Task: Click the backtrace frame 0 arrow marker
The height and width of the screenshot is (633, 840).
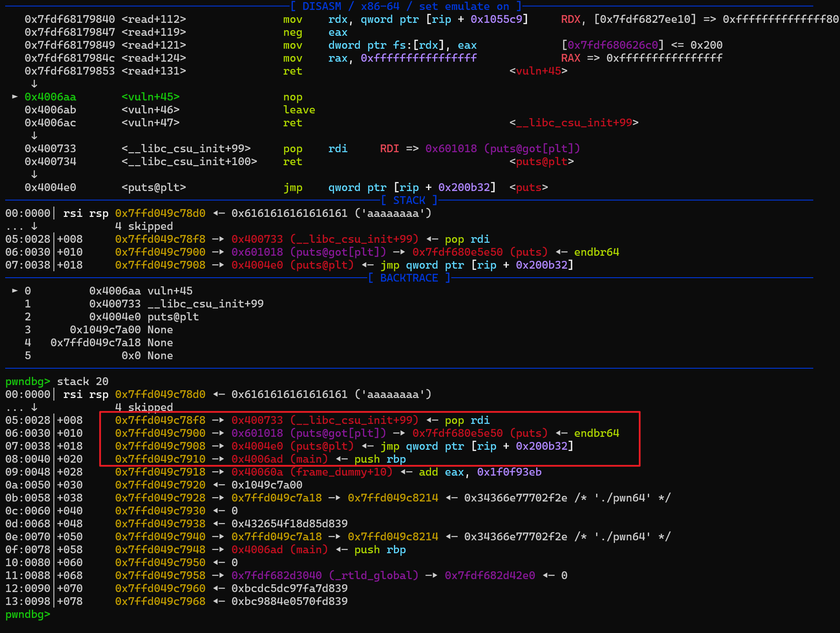Action: pos(15,291)
